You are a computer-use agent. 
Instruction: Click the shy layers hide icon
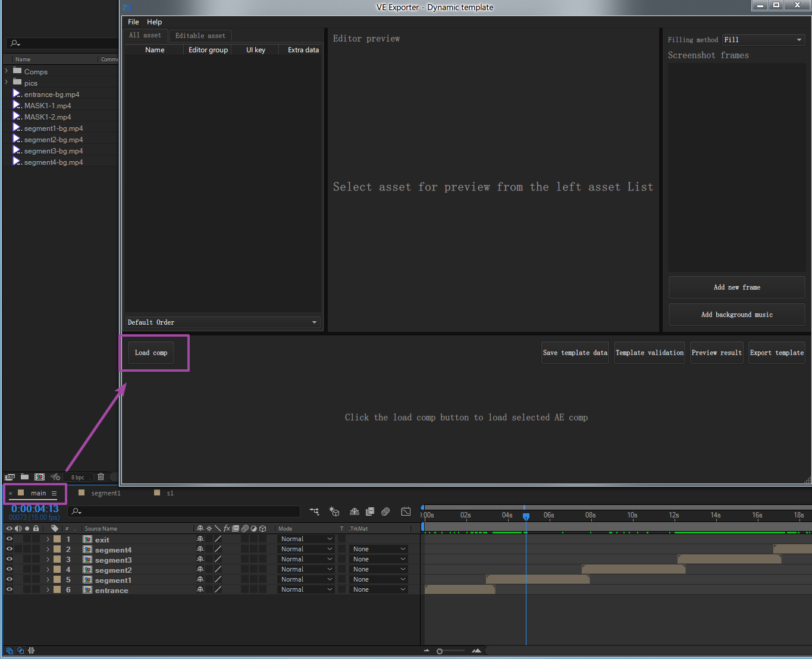coord(355,511)
